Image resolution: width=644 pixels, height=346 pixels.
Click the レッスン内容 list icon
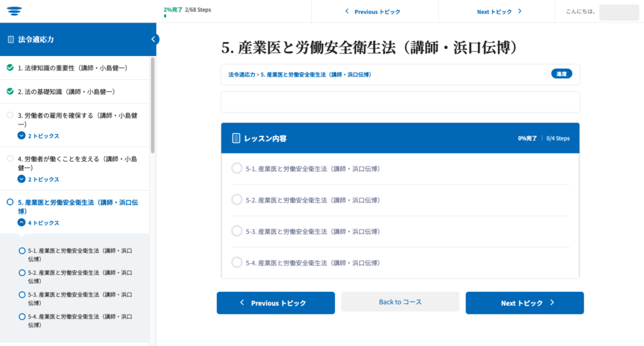[x=236, y=138]
